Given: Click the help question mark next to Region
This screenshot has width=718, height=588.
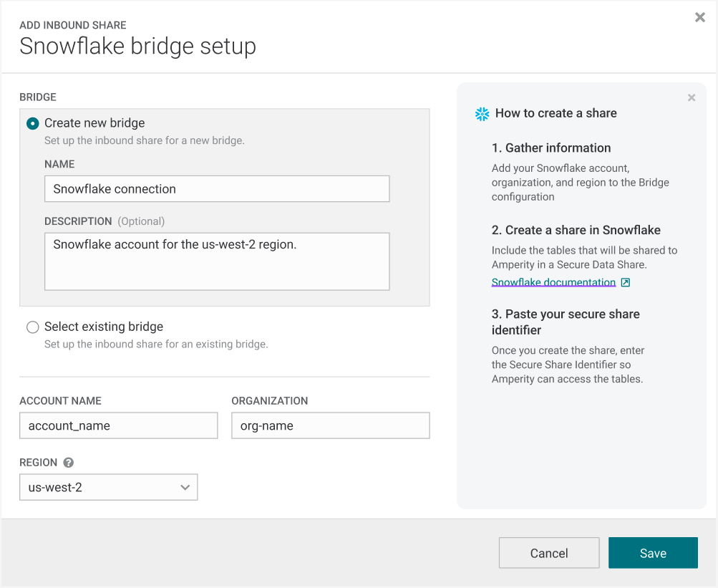Looking at the screenshot, I should click(x=69, y=463).
